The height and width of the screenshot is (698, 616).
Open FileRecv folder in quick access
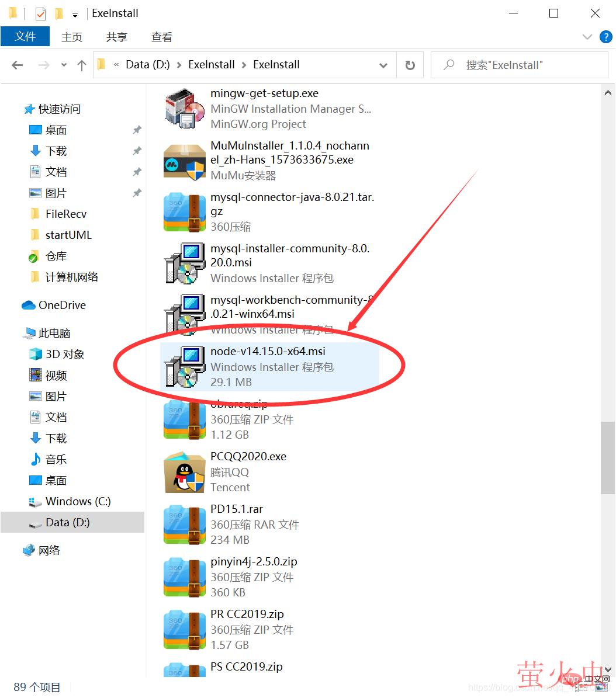(57, 214)
